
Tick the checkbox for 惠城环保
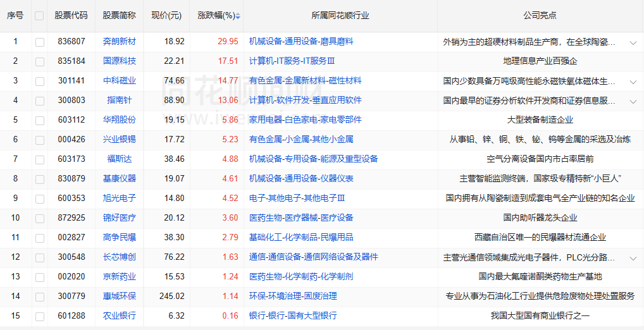40,297
